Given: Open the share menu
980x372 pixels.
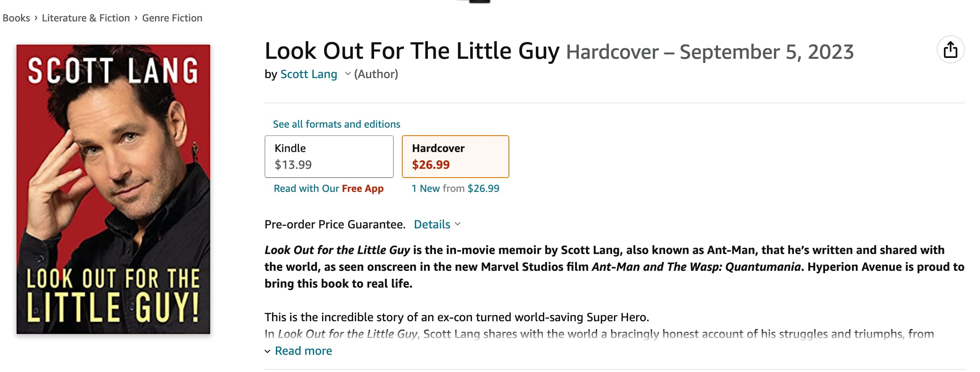Looking at the screenshot, I should pyautogui.click(x=951, y=50).
